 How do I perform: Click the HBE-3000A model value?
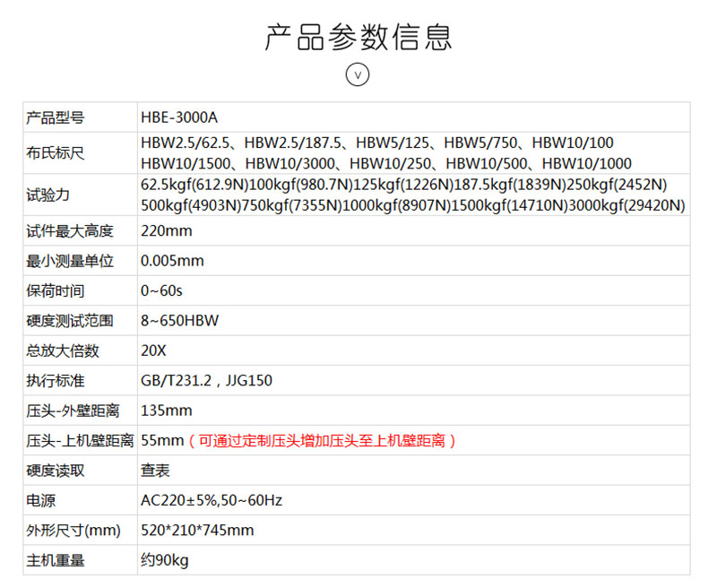click(x=179, y=117)
